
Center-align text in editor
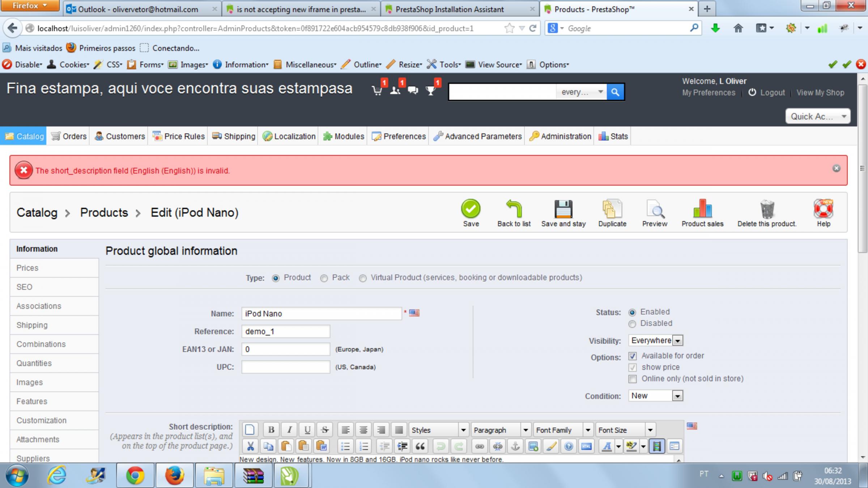coord(363,429)
